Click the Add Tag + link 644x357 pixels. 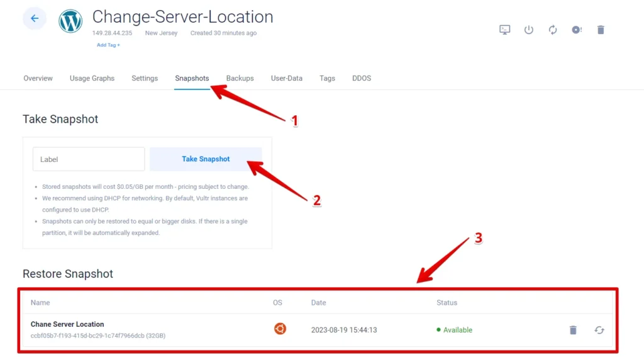pyautogui.click(x=108, y=45)
